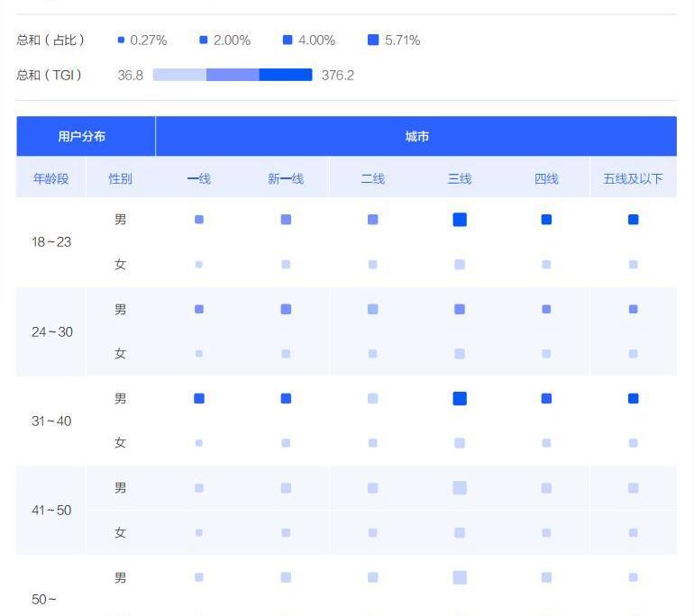Click 41~50 女 marker under 二线

372,533
